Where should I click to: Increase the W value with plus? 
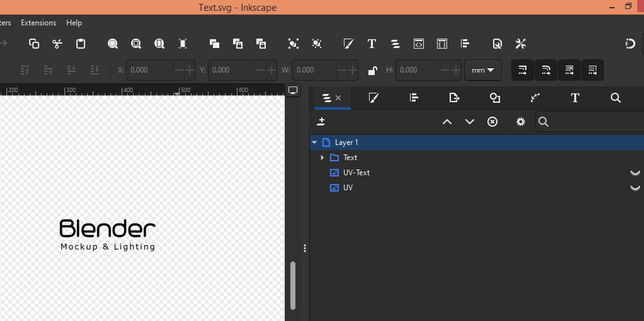[353, 70]
